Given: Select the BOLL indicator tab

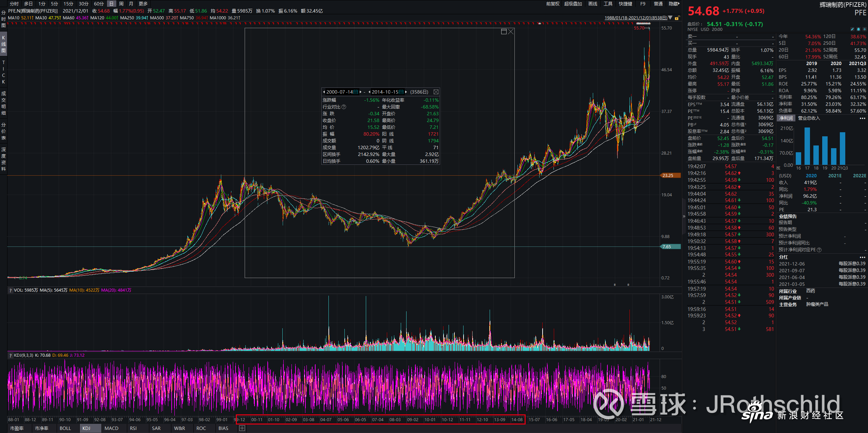Looking at the screenshot, I should tap(65, 428).
